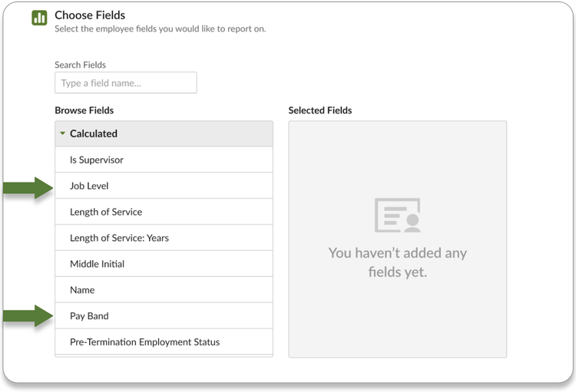576x392 pixels.
Task: Click the empty-state document icon
Action: pos(397,216)
